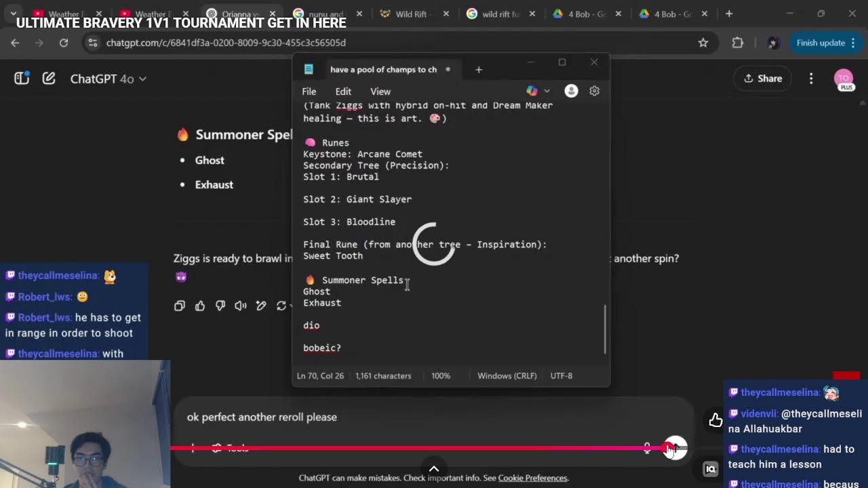The width and height of the screenshot is (868, 488).
Task: Click the 'Ghost' bullet in ChatGPT
Action: point(210,160)
